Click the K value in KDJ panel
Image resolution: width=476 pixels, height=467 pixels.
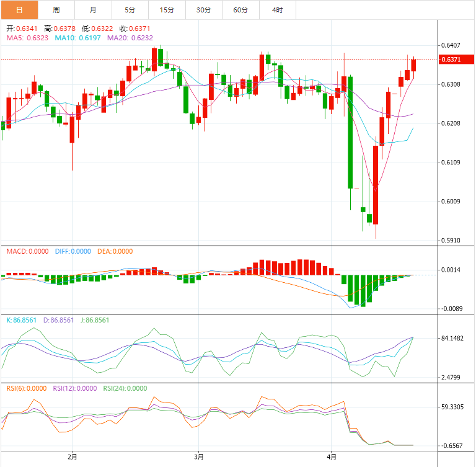[x=22, y=320]
